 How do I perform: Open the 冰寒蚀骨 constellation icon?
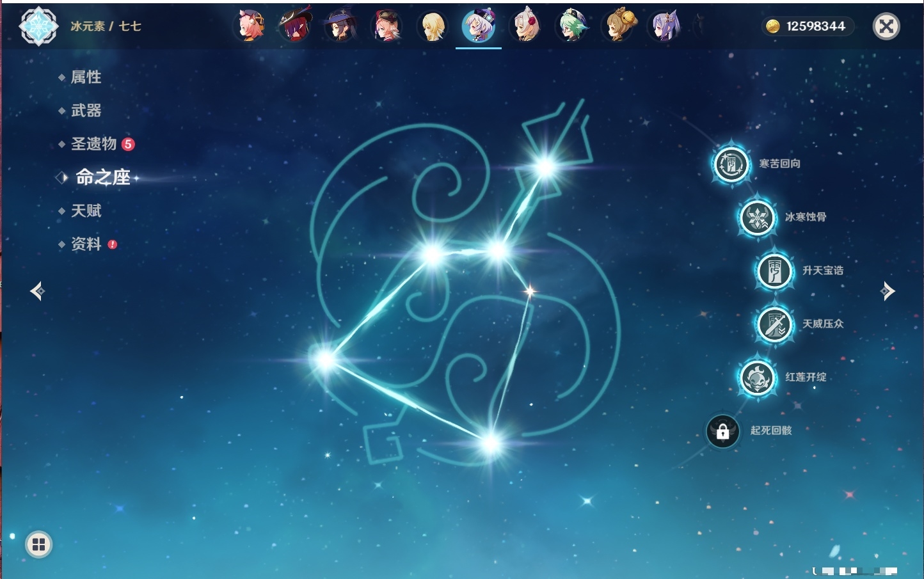click(x=757, y=218)
